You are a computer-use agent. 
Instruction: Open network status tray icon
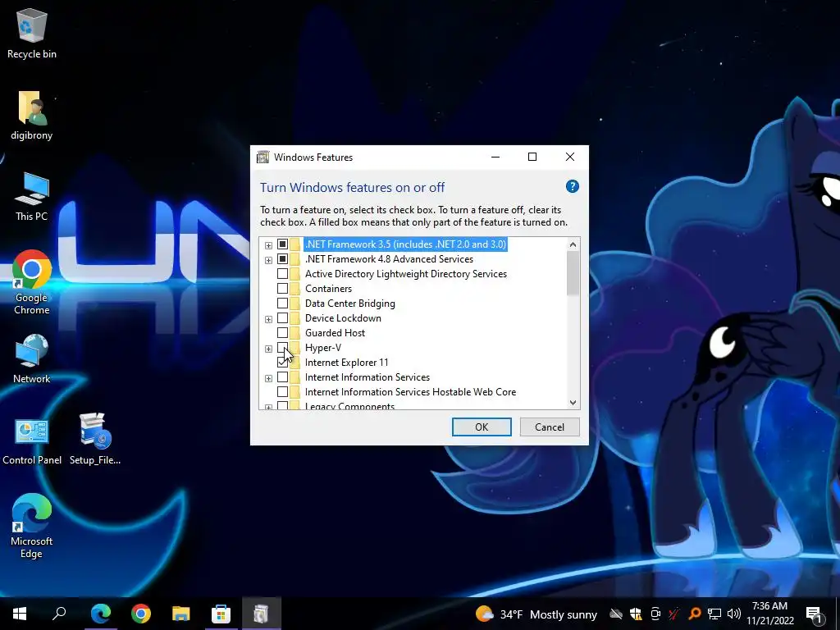[714, 614]
